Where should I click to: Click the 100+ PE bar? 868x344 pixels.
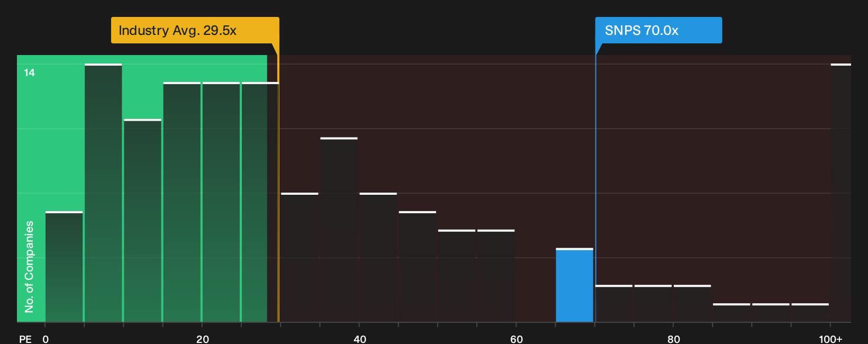point(840,193)
